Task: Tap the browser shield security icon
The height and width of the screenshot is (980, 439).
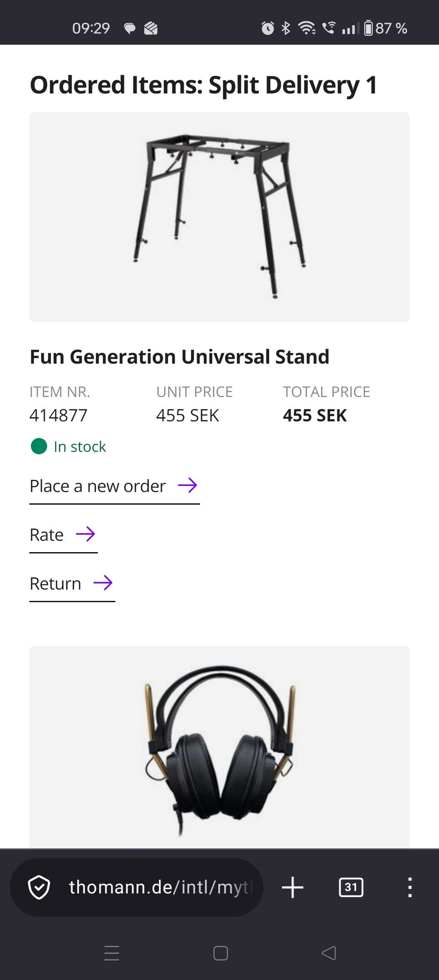Action: click(x=39, y=887)
